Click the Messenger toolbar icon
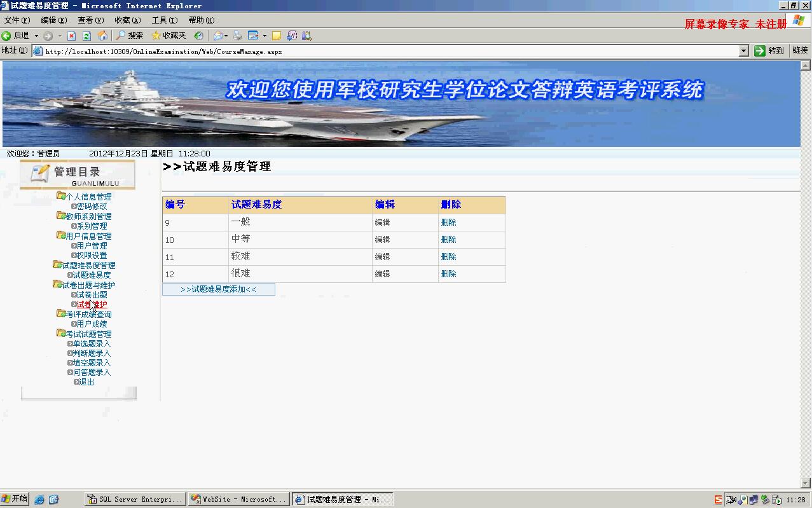Viewport: 812px width, 508px height. 292,36
